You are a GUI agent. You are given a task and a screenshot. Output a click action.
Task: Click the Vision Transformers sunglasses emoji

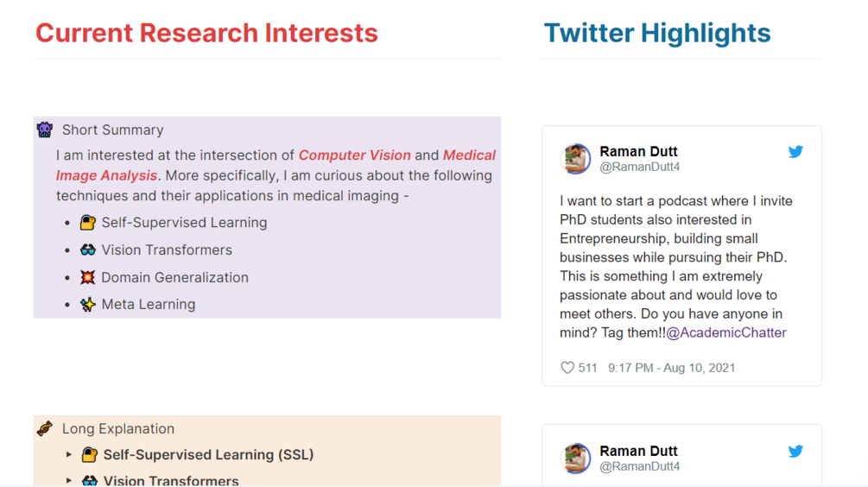click(x=88, y=250)
